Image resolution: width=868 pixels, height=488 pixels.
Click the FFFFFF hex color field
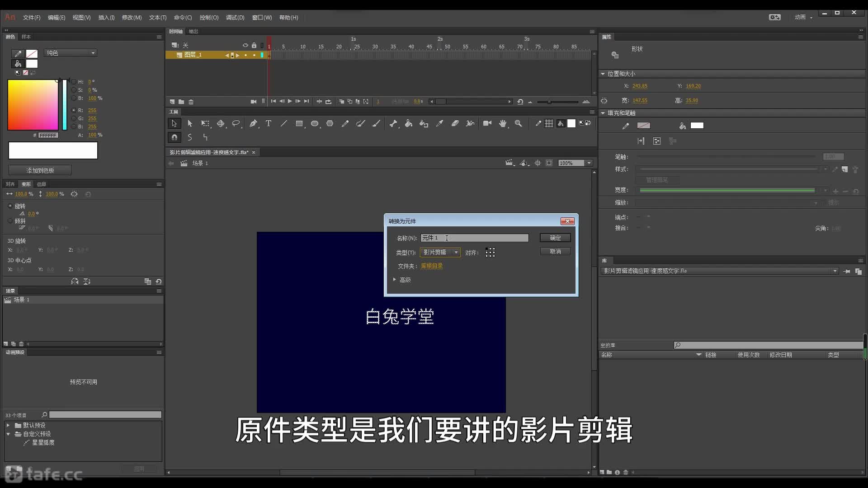(48, 135)
